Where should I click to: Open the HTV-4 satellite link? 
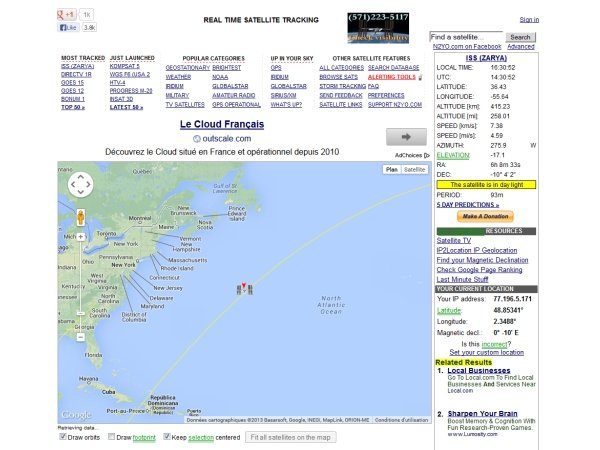pos(117,83)
